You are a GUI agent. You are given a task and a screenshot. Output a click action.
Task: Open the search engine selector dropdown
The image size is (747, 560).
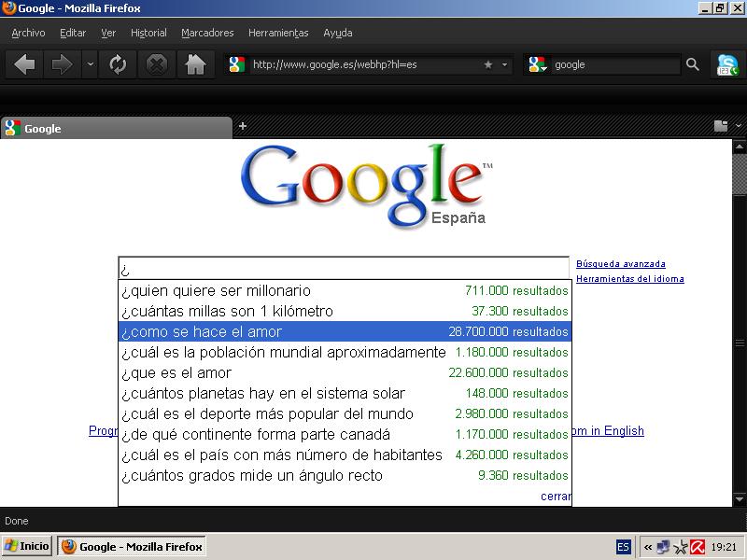(x=538, y=64)
